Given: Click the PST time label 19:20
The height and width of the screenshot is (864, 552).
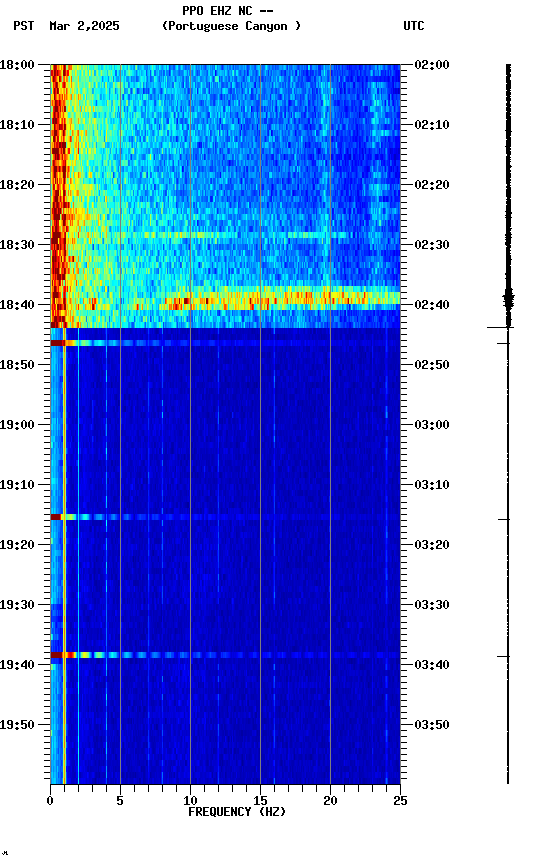Looking at the screenshot, I should click(17, 545).
